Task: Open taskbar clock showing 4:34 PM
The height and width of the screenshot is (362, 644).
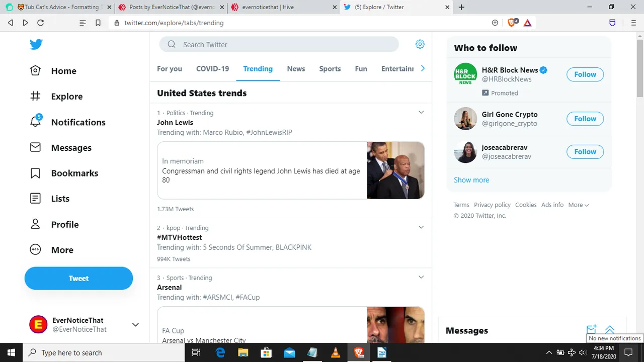Action: (x=603, y=348)
